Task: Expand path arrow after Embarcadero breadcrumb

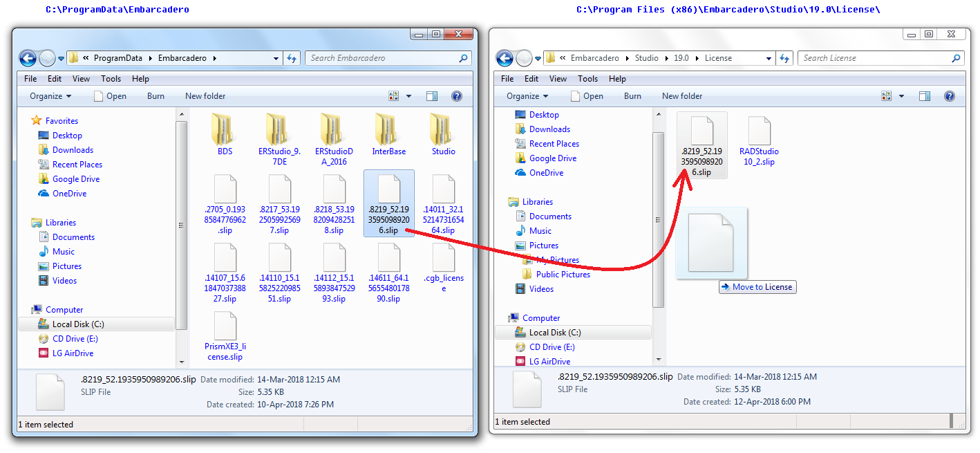Action: pos(215,58)
